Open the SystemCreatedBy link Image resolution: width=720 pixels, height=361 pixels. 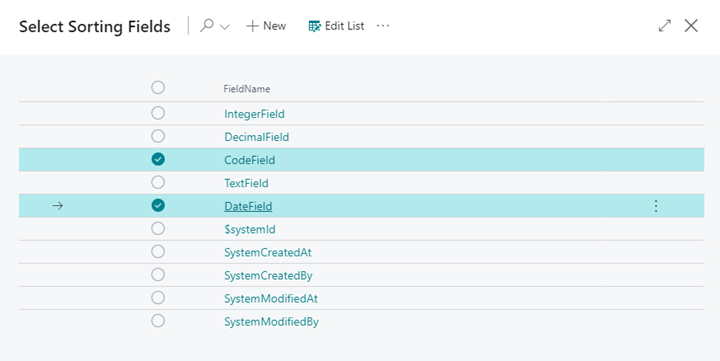268,276
